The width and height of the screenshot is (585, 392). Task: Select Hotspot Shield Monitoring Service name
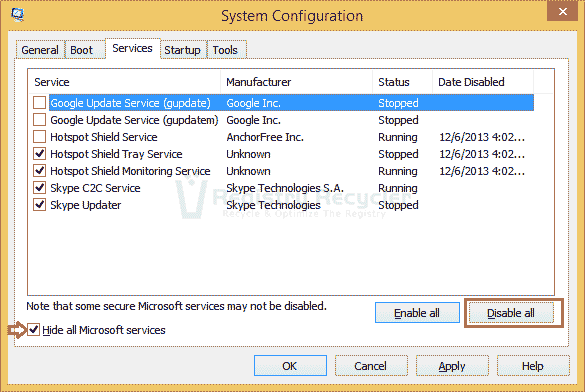click(130, 171)
